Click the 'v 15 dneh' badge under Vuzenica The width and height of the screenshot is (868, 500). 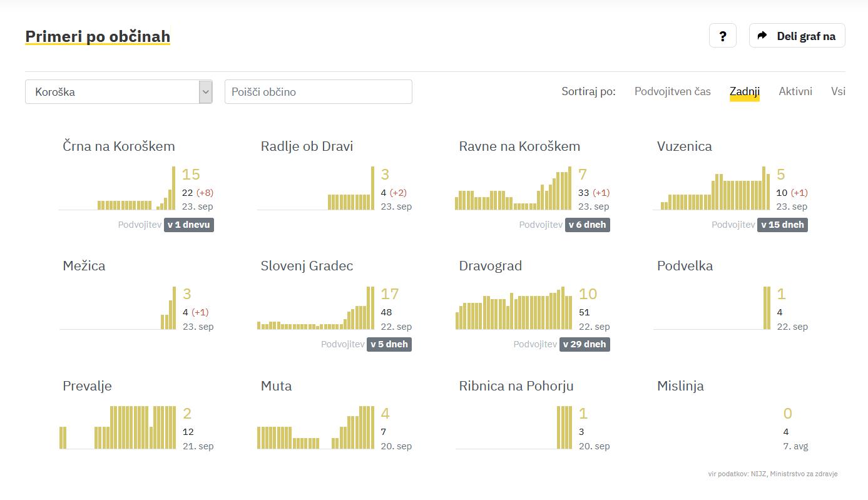782,225
